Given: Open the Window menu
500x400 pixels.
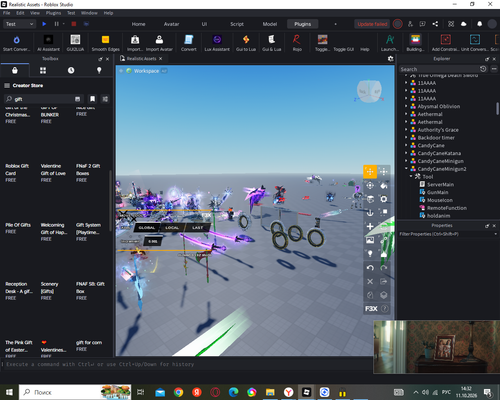Looking at the screenshot, I should pyautogui.click(x=89, y=13).
